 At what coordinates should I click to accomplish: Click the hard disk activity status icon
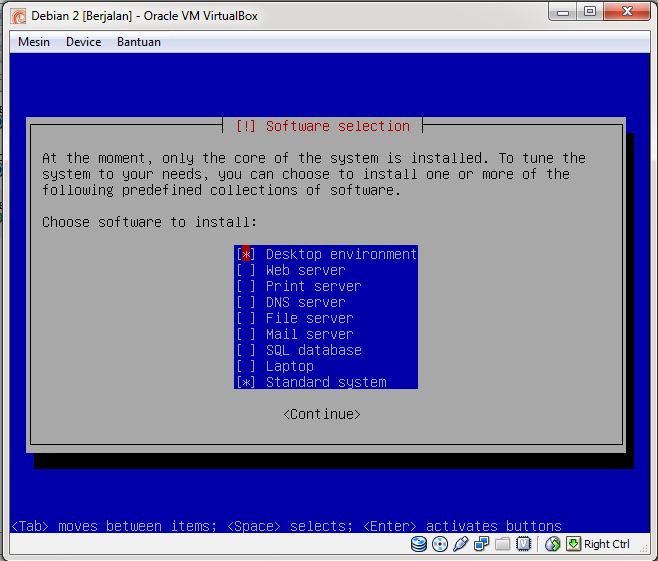coord(418,544)
